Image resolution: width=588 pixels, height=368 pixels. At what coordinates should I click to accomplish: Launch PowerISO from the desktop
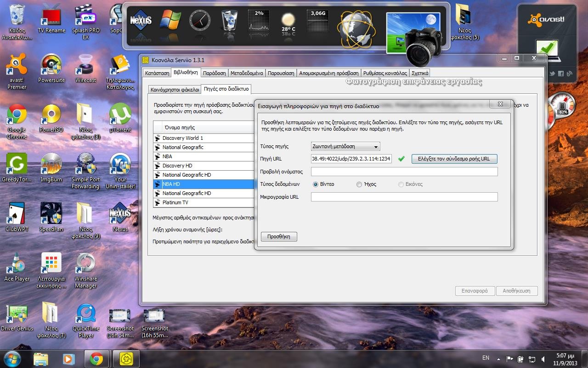pyautogui.click(x=51, y=118)
